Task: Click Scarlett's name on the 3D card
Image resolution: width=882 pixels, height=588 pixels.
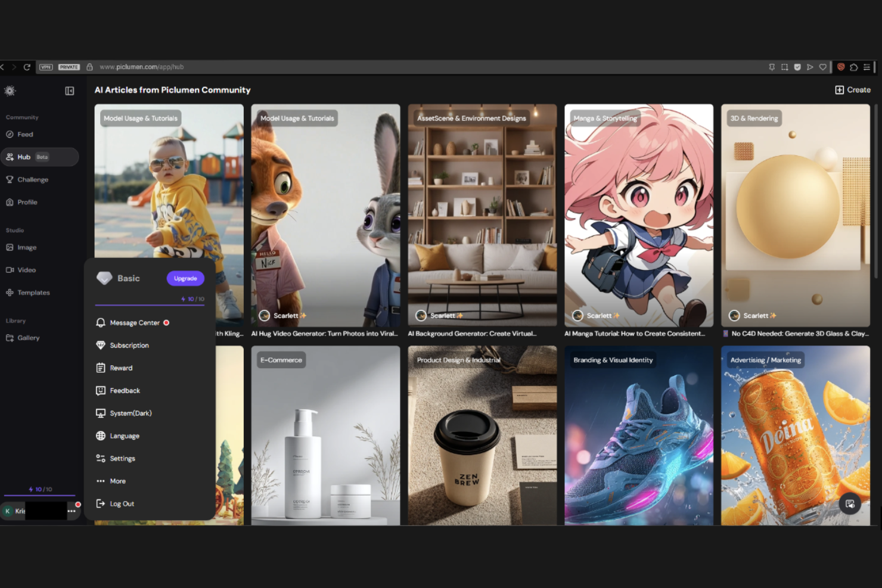Action: [x=756, y=316]
